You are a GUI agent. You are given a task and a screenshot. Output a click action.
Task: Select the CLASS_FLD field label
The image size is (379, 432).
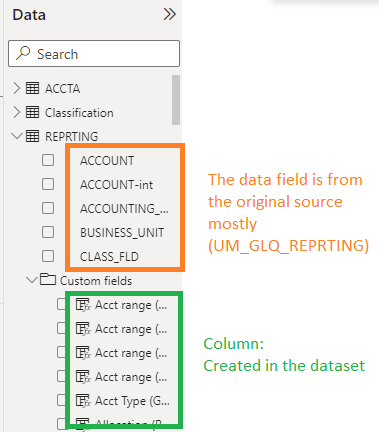coord(109,257)
